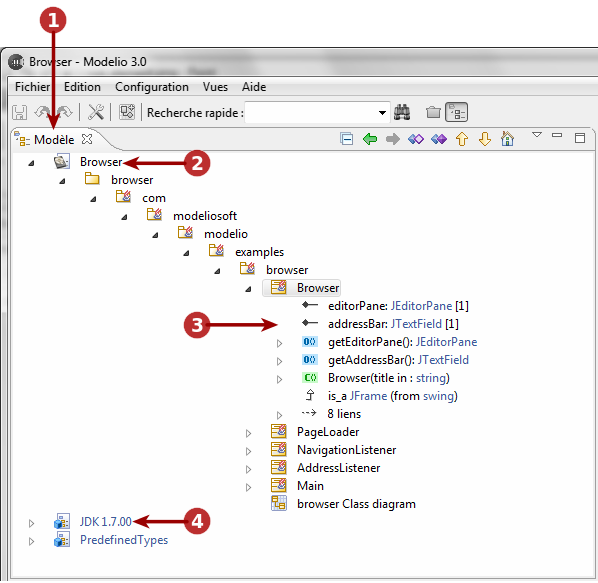This screenshot has width=598, height=583.
Task: Open the tools wrench toolbar icon
Action: (96, 112)
